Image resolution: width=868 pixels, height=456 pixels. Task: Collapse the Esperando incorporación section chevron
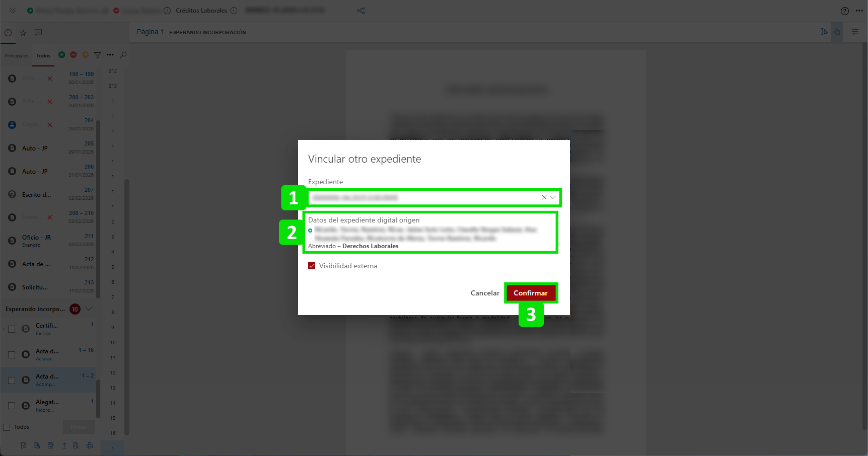(x=89, y=309)
